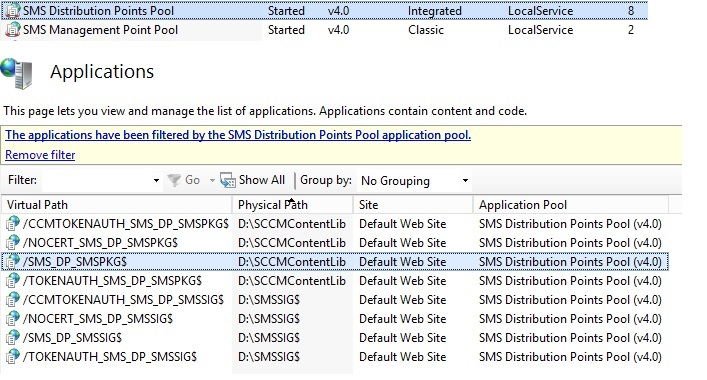Click the Go filter funnel icon
The image size is (707, 380).
(174, 180)
